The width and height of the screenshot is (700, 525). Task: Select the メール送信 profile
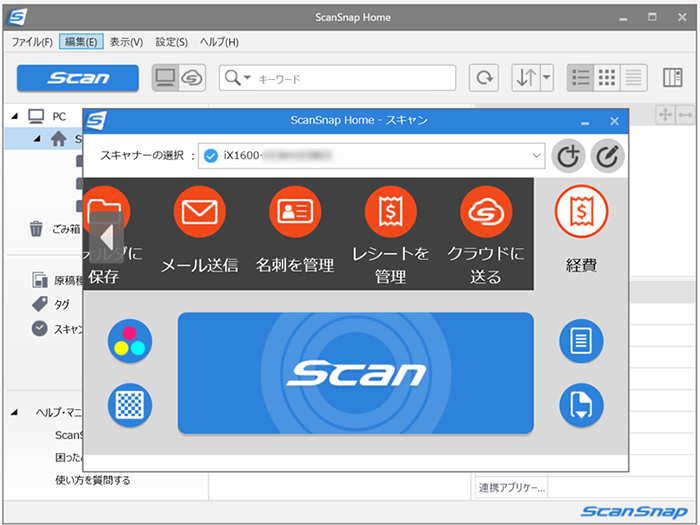(200, 230)
